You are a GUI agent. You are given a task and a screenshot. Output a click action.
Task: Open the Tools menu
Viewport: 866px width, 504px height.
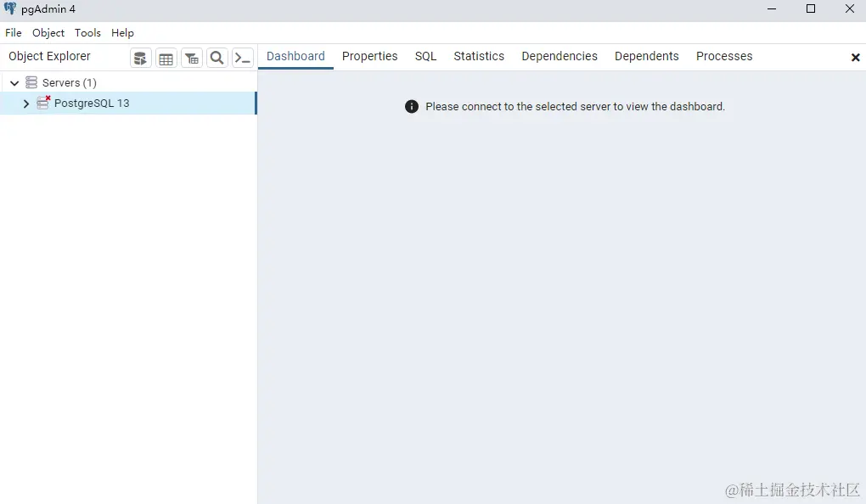[87, 32]
